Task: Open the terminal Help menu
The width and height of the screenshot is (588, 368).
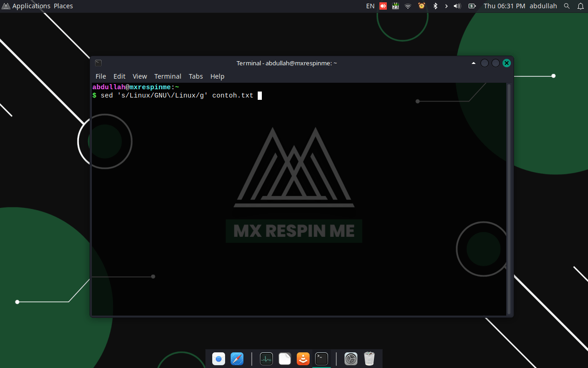Action: click(217, 76)
